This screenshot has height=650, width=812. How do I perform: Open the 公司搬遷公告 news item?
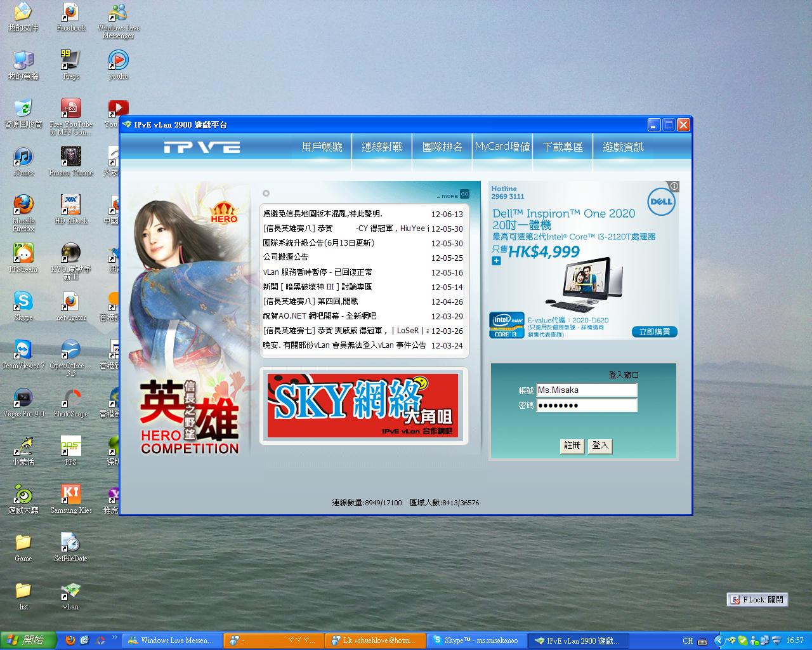tap(285, 258)
